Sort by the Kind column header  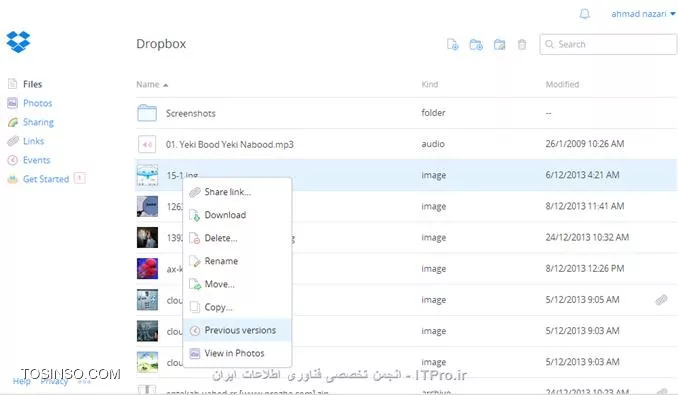[429, 84]
